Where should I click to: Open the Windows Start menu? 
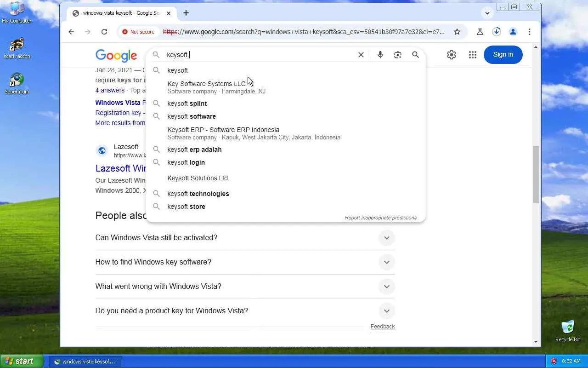pos(22,361)
